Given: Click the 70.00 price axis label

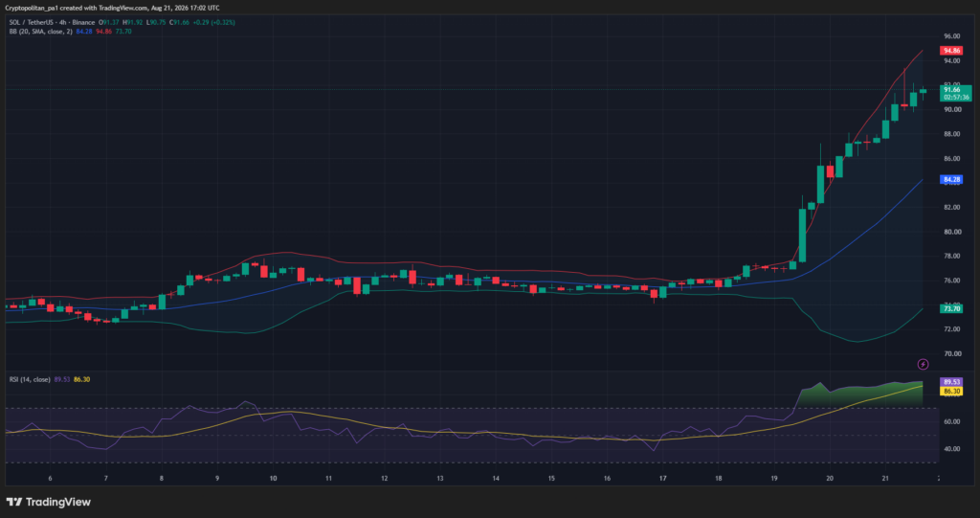Looking at the screenshot, I should [x=952, y=353].
